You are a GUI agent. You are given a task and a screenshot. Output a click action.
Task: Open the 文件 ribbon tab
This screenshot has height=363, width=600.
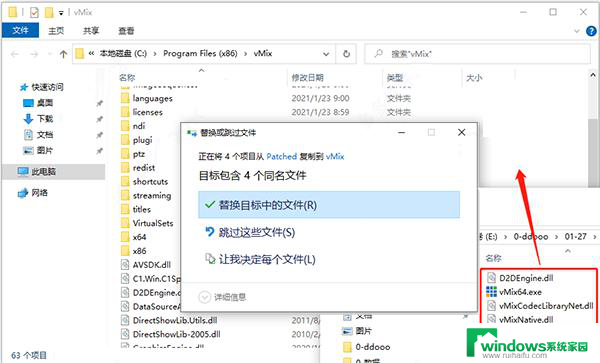(x=20, y=30)
